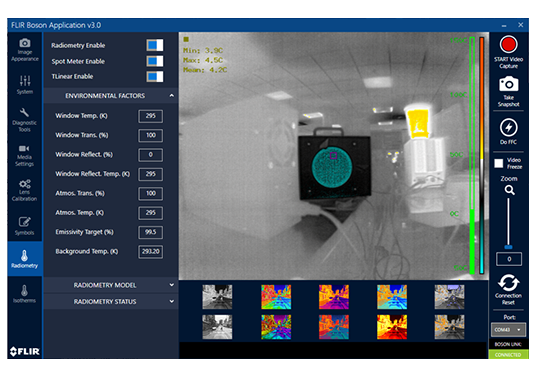The height and width of the screenshot is (370, 536).
Task: Click the Take Snapshot camera icon
Action: point(508,84)
